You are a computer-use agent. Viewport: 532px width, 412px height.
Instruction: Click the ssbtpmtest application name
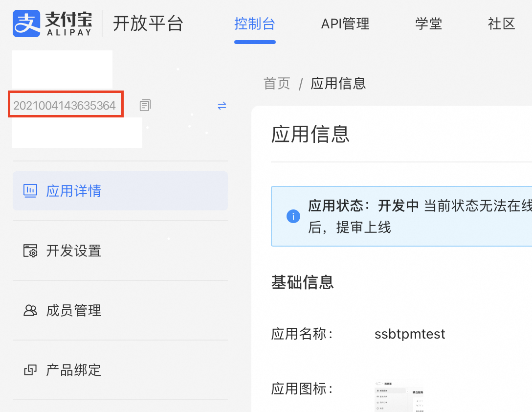410,334
